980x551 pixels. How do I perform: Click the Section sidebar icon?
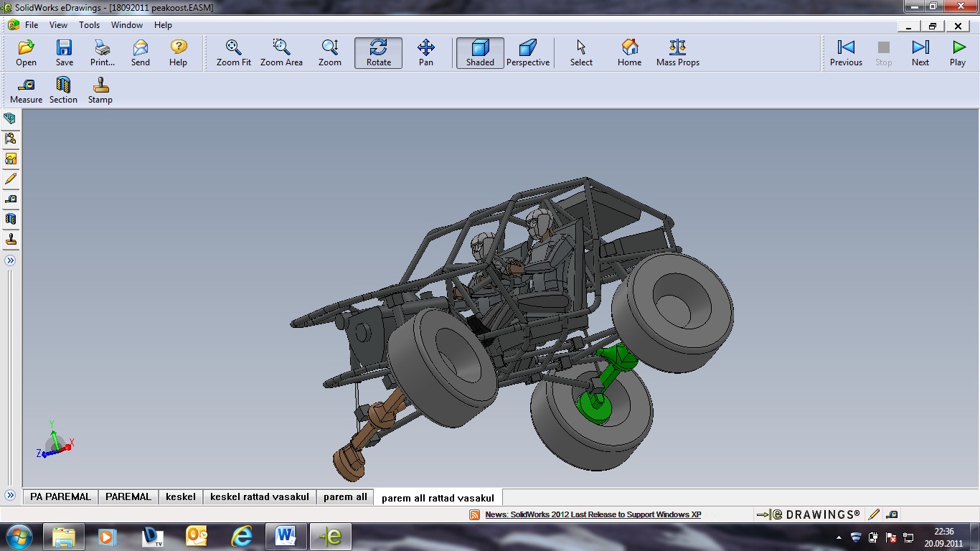click(10, 219)
